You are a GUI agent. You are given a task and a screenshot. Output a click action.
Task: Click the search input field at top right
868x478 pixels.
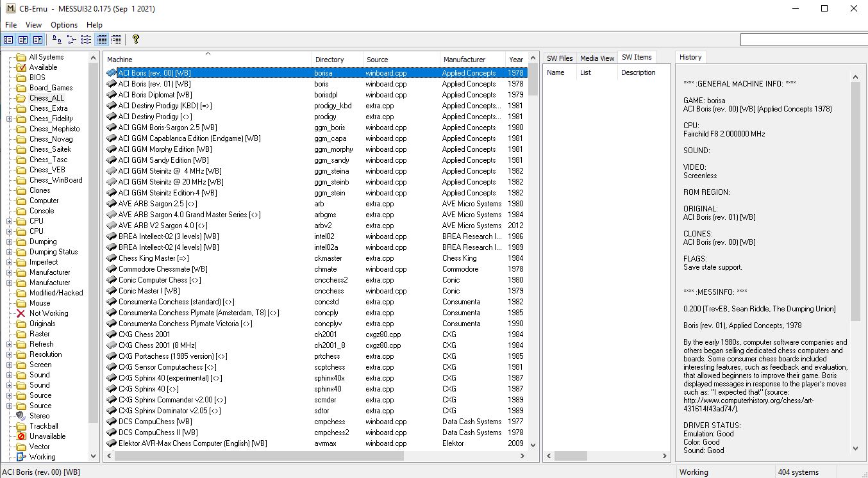click(x=804, y=40)
